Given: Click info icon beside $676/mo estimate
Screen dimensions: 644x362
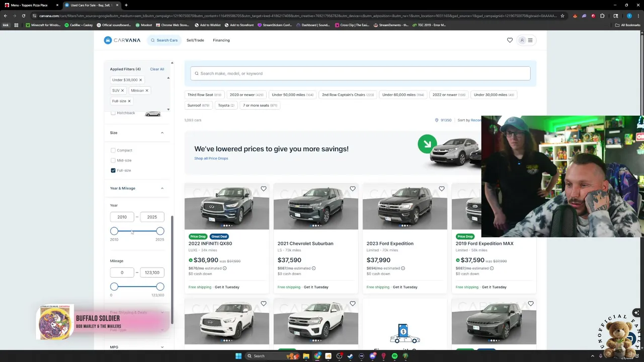Looking at the screenshot, I should pos(224,268).
